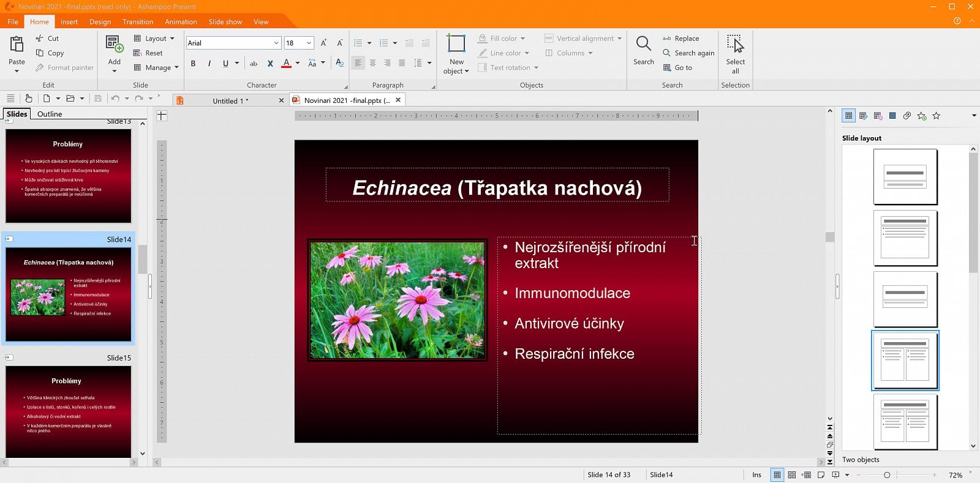Click Search again
Screen dimensions: 980x483
pyautogui.click(x=688, y=53)
